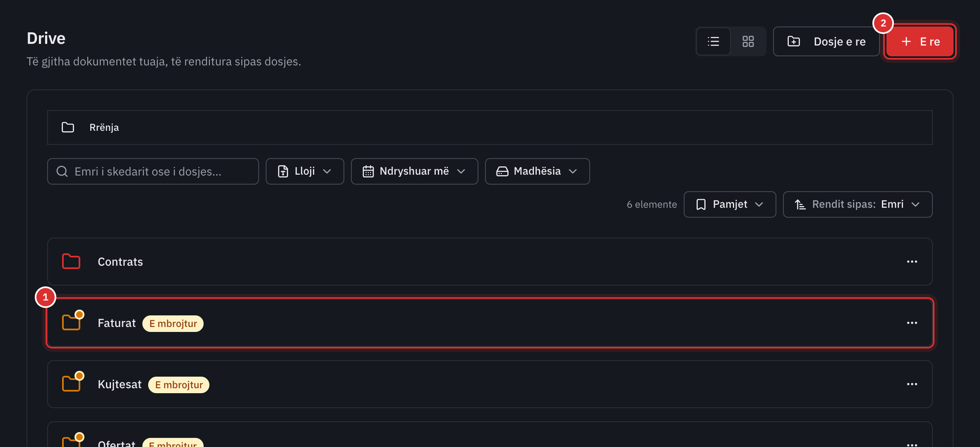This screenshot has width=980, height=447.
Task: Click the E mbrojtur badge on Kujtesat
Action: pyautogui.click(x=179, y=385)
